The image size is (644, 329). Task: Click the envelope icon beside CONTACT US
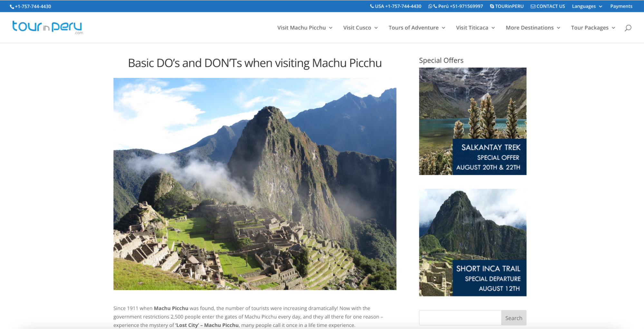[x=533, y=6]
